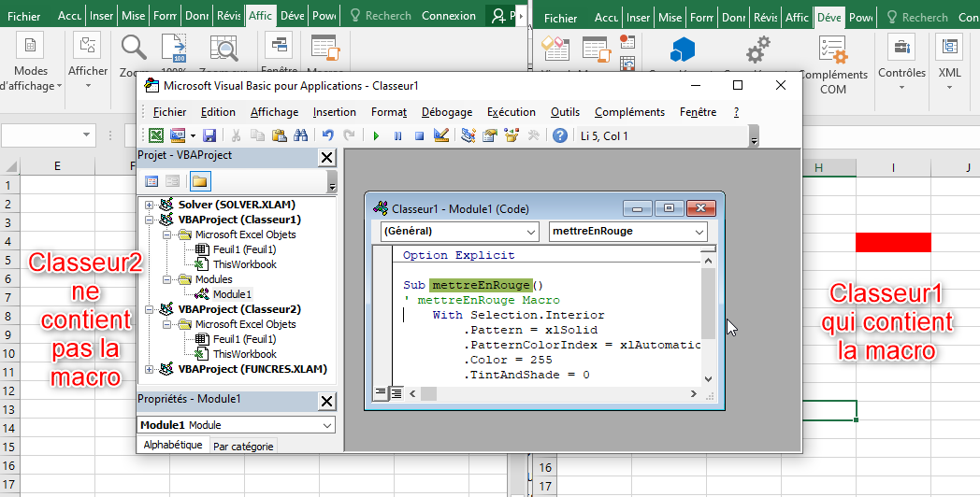Select the red filled cell in Classeur1
This screenshot has height=497, width=980.
pos(893,242)
